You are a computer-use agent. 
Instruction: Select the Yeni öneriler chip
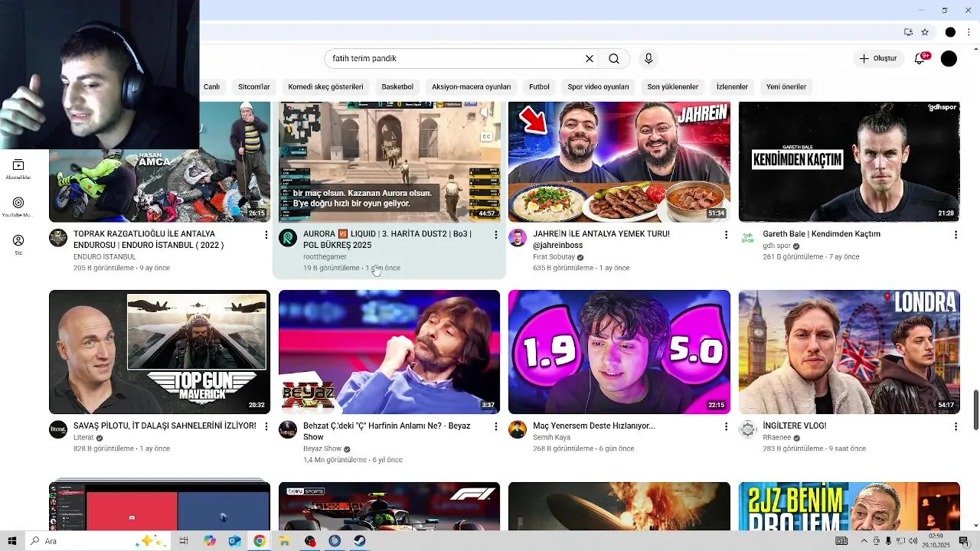[786, 86]
